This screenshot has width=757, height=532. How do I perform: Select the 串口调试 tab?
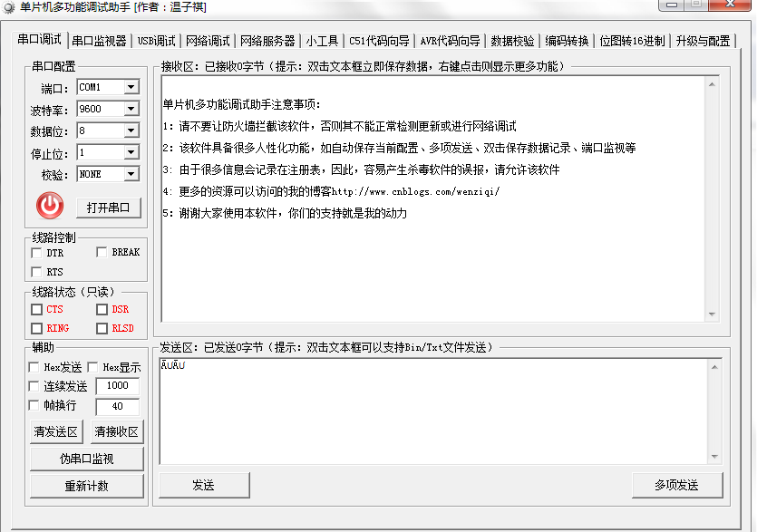point(40,40)
